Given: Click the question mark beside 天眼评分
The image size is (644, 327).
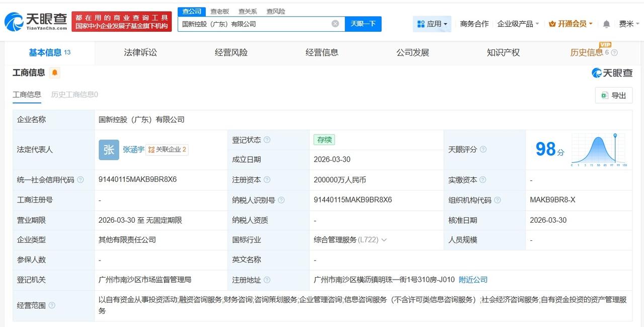Looking at the screenshot, I should [483, 150].
